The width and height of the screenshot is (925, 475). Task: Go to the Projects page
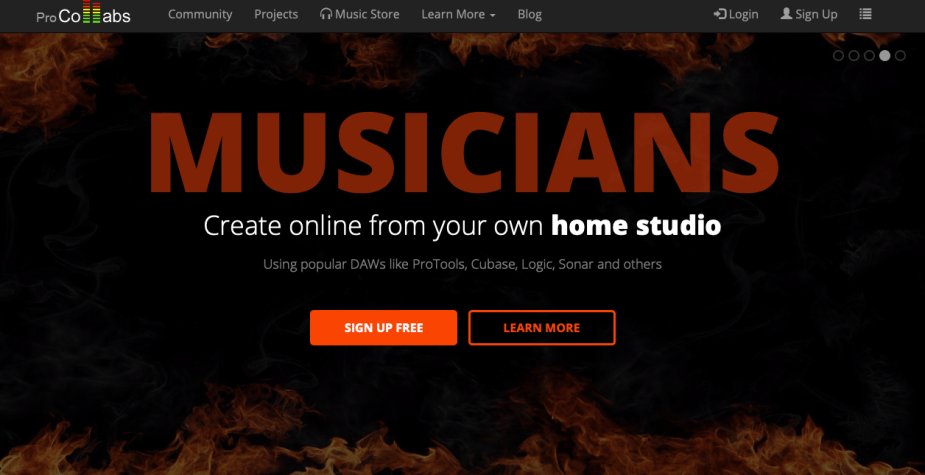[276, 14]
